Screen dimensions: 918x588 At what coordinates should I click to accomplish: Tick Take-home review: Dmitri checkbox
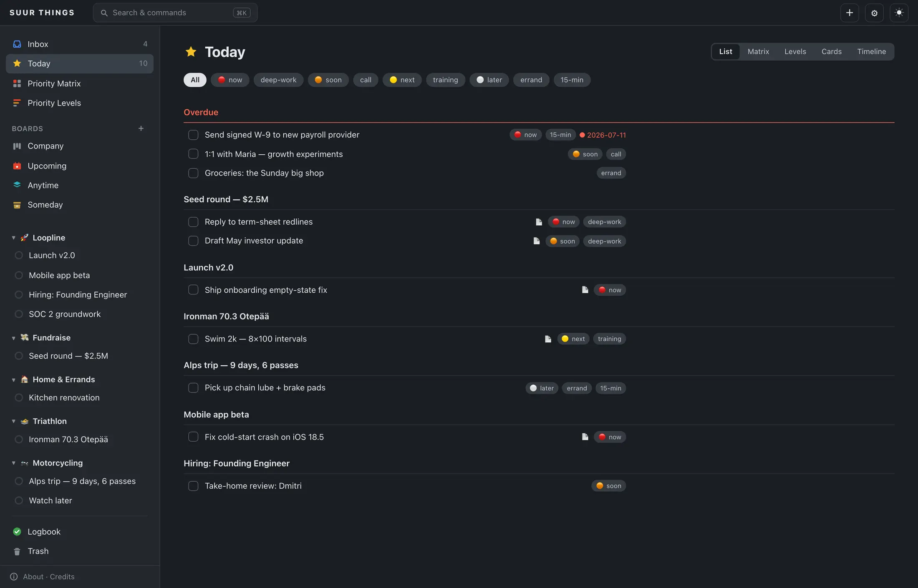(193, 486)
